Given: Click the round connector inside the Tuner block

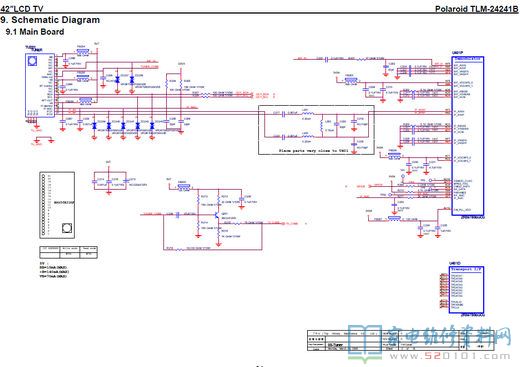Looking at the screenshot, I should click(x=33, y=61).
